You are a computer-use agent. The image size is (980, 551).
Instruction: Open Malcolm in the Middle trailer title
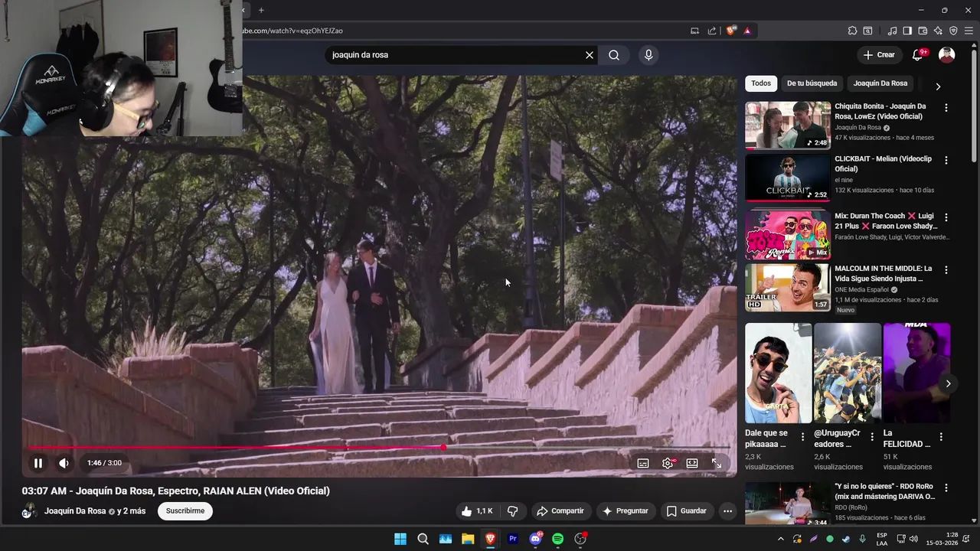click(884, 274)
